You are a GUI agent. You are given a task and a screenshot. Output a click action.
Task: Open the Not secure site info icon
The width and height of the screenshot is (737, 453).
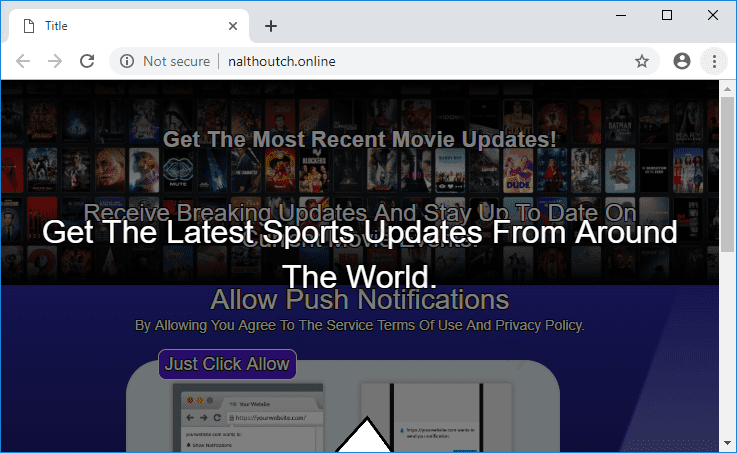127,61
